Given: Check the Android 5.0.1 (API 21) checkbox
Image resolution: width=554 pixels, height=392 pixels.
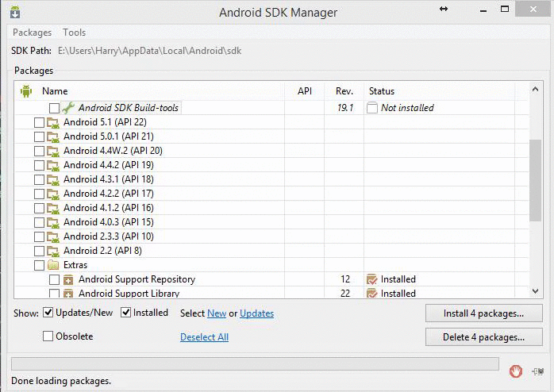Looking at the screenshot, I should [39, 136].
